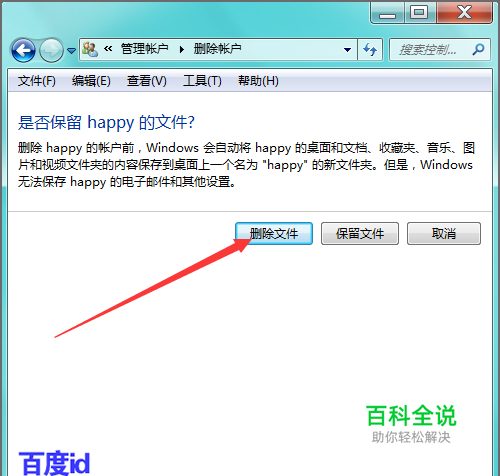500x476 pixels.
Task: Refresh the page with refresh icon
Action: 370,50
